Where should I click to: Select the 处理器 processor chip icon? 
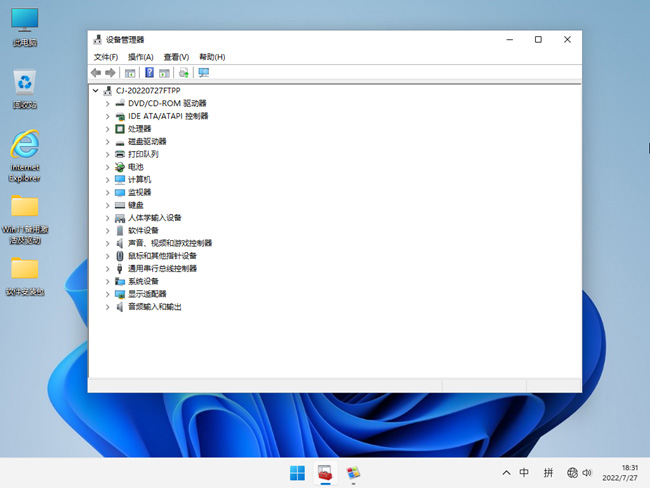[x=120, y=129]
